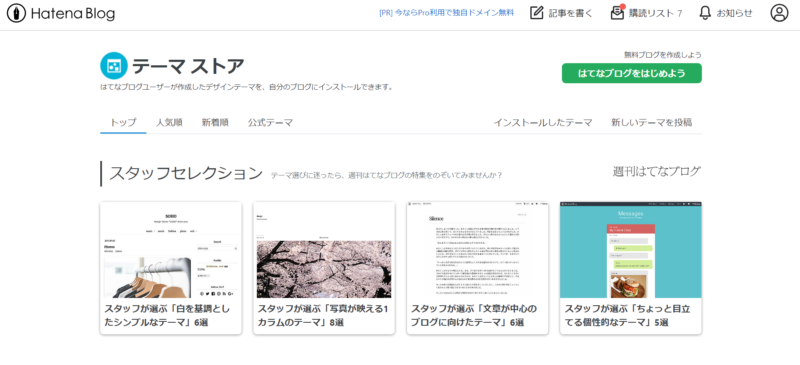Image resolution: width=800 pixels, height=365 pixels.
Task: Click the 記事を書く label
Action: coord(570,13)
